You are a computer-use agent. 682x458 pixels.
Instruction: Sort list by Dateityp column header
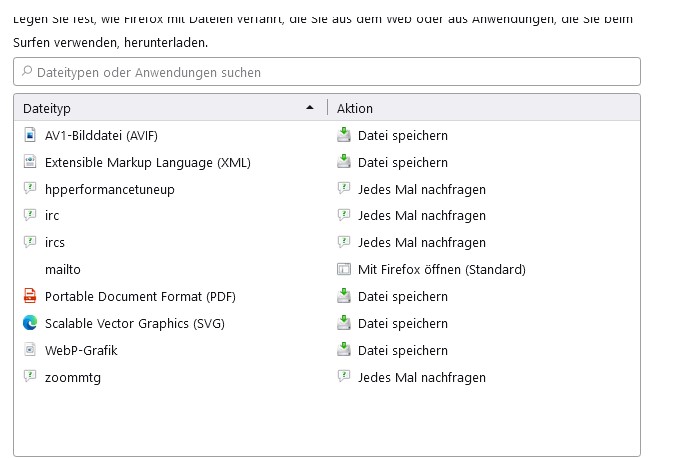pos(150,108)
